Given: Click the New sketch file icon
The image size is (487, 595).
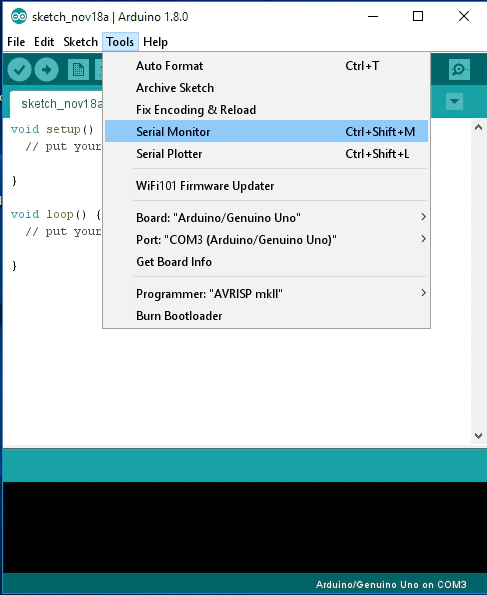Looking at the screenshot, I should 78,70.
